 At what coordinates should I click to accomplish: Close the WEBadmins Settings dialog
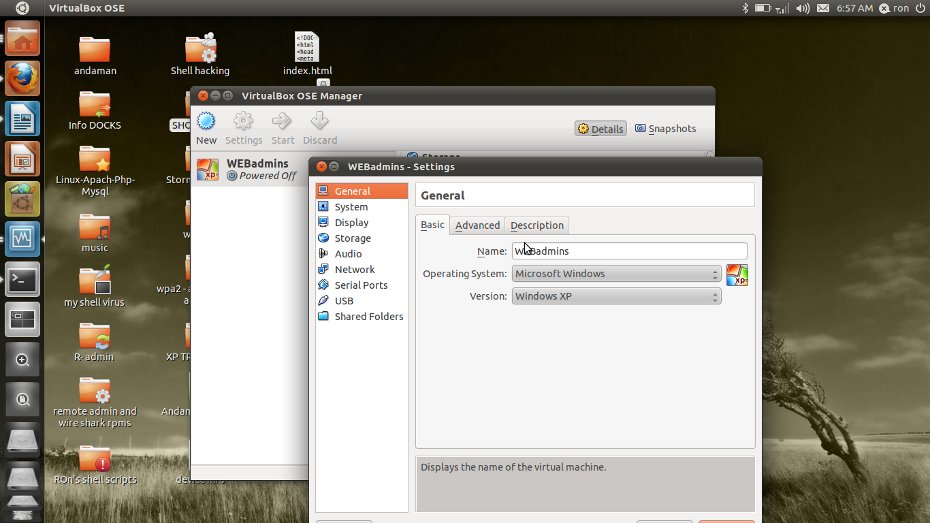[x=321, y=167]
